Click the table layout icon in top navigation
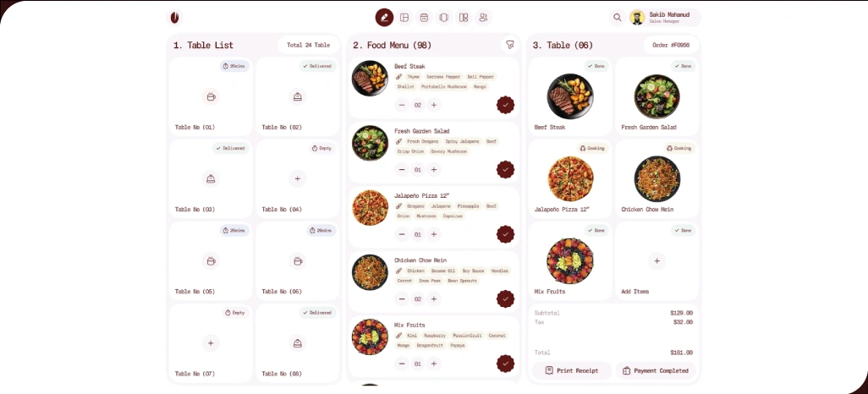This screenshot has height=394, width=868. coord(404,17)
